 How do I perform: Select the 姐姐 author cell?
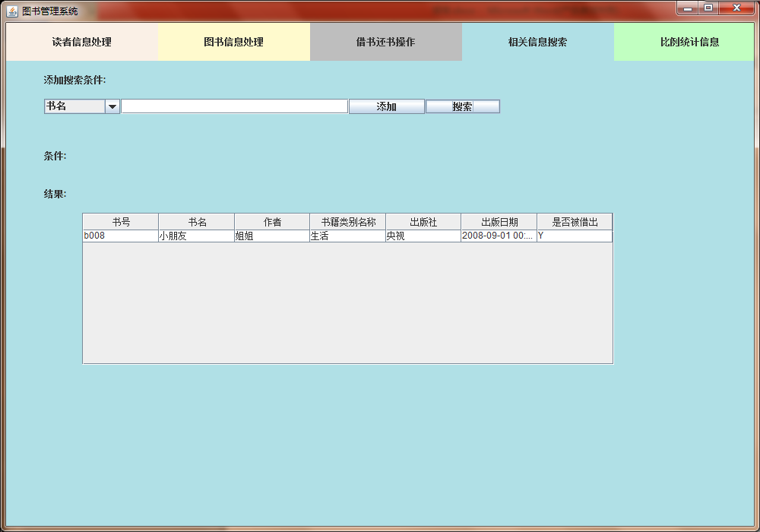272,236
